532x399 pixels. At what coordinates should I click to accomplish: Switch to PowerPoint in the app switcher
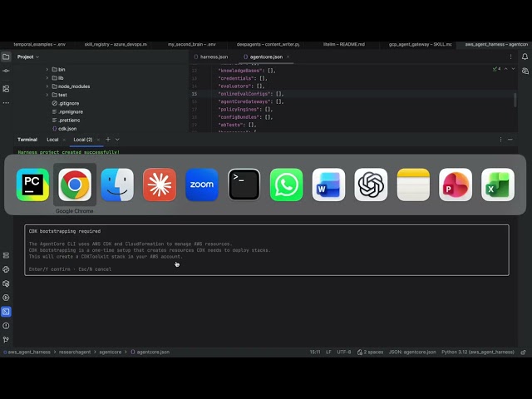456,185
